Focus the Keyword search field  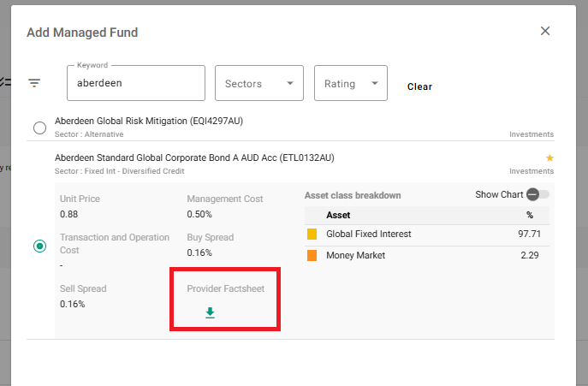(136, 83)
